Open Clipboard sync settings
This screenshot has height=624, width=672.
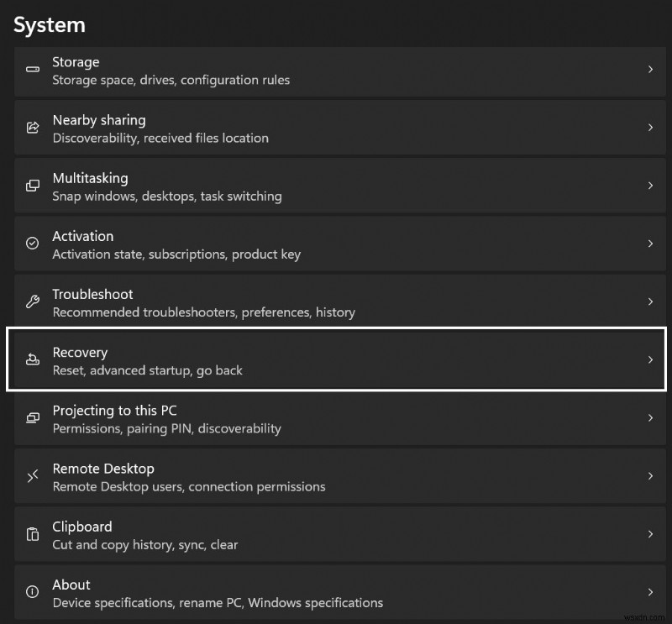[x=336, y=534]
